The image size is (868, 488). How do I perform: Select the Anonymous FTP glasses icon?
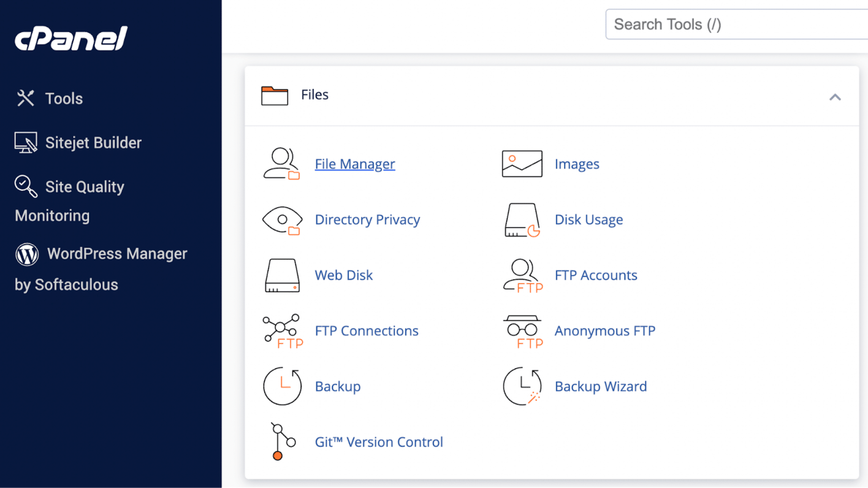(x=521, y=331)
